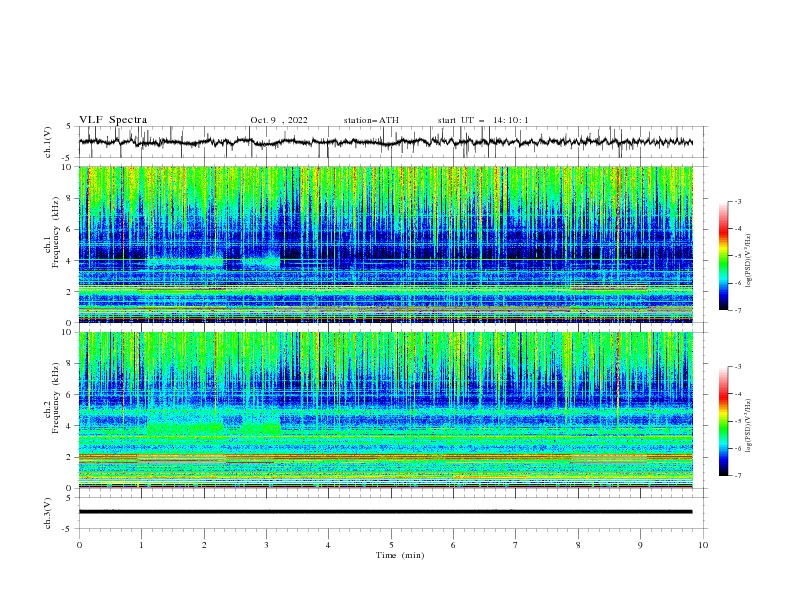This screenshot has width=792, height=612.
Task: Click time axis tick label "1"
Action: coord(142,545)
